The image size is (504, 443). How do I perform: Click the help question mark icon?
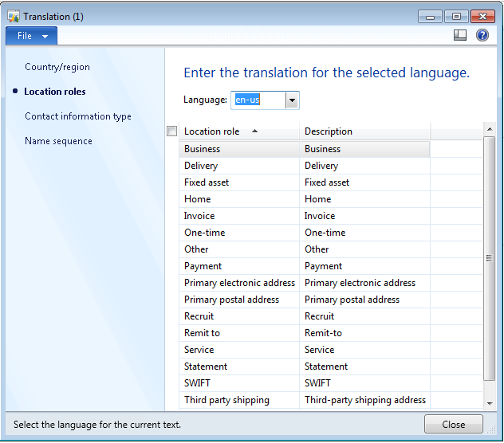(x=482, y=35)
